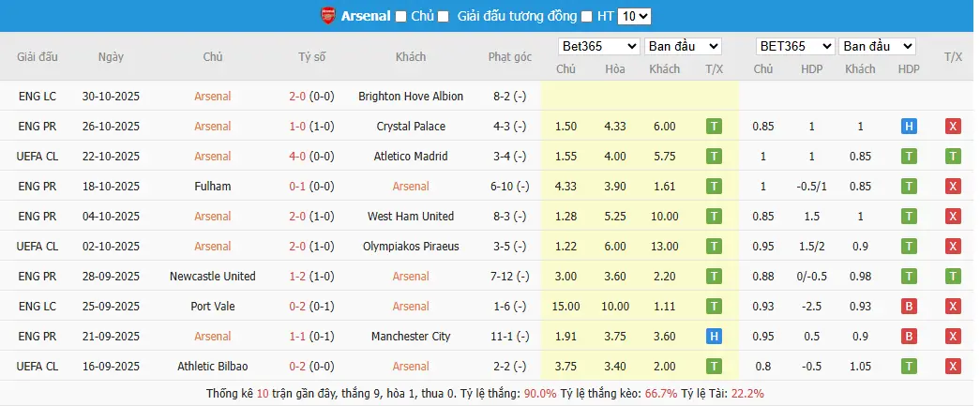Click red B badge in Port Vale row

[908, 307]
